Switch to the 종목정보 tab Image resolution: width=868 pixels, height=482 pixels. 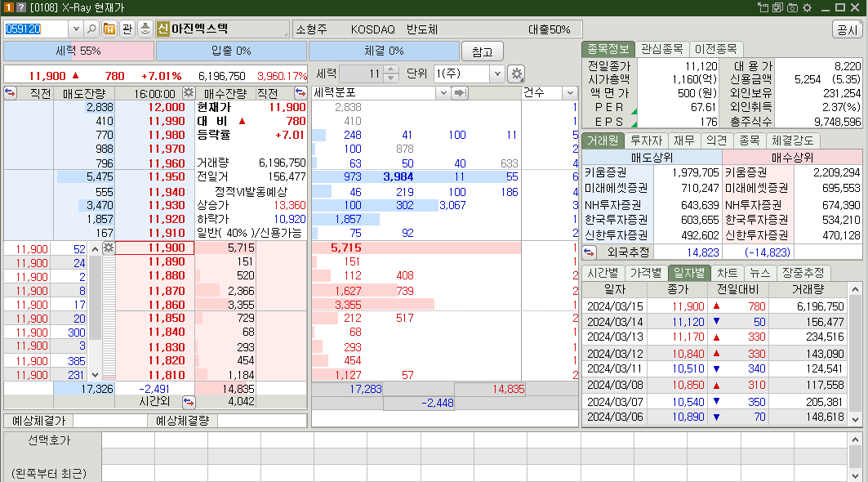(x=608, y=49)
